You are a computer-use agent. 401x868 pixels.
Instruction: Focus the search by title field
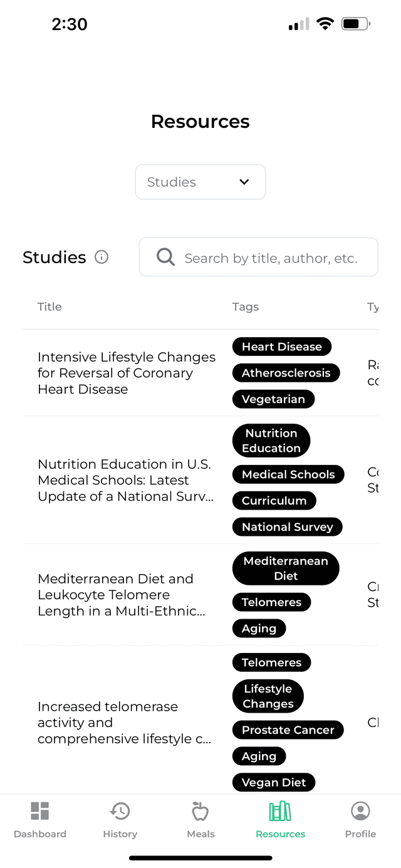coord(258,257)
